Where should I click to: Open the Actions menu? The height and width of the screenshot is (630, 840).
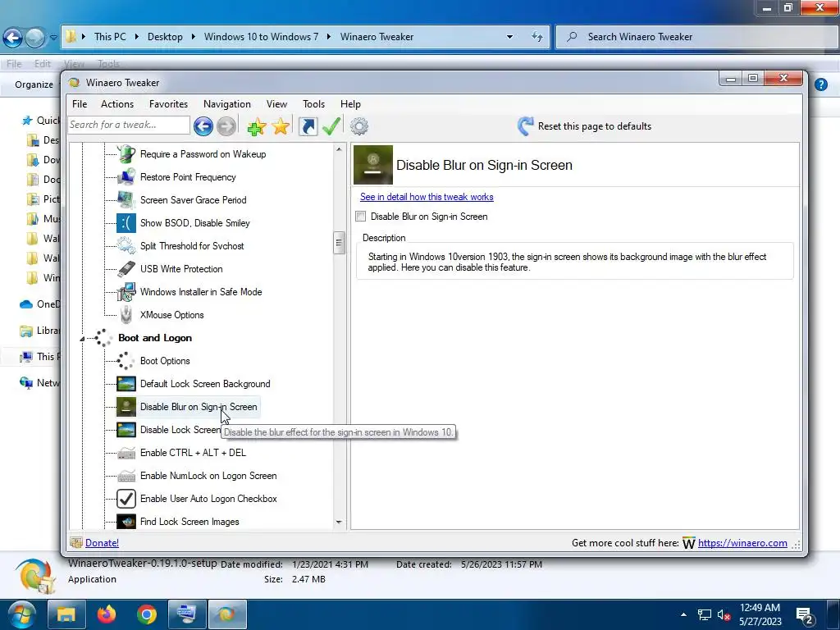pos(117,104)
